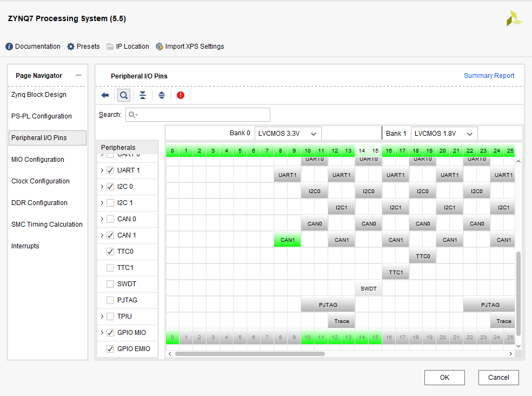The image size is (532, 396).
Task: Open SMC Timing Calculation page
Action: (47, 225)
